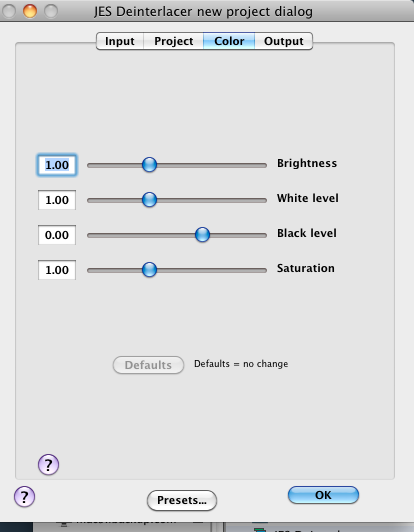Click the White level slider knob
This screenshot has width=414, height=532.
click(x=149, y=200)
